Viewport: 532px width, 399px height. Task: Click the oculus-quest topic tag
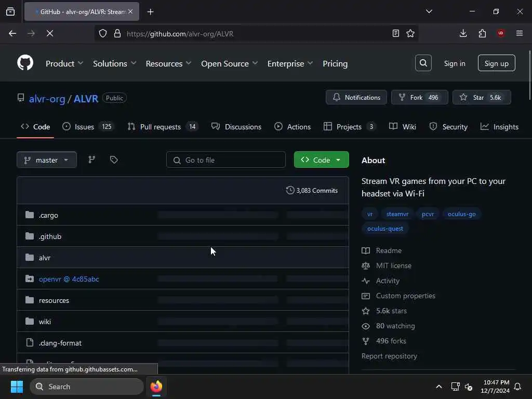pyautogui.click(x=385, y=229)
